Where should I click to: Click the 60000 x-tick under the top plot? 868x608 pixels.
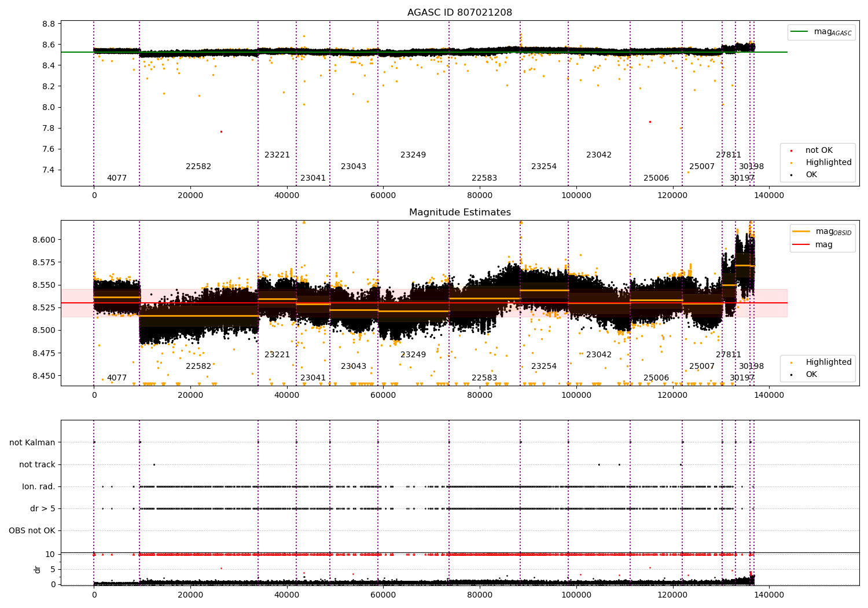383,196
